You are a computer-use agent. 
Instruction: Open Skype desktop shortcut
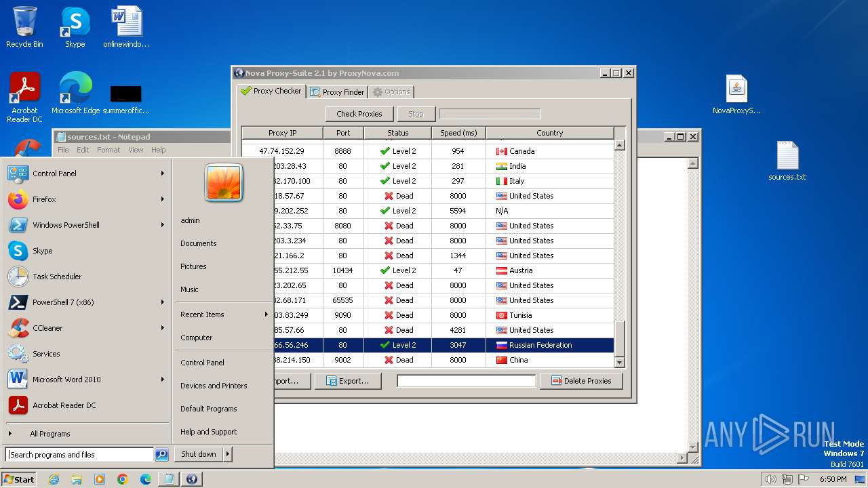(75, 27)
